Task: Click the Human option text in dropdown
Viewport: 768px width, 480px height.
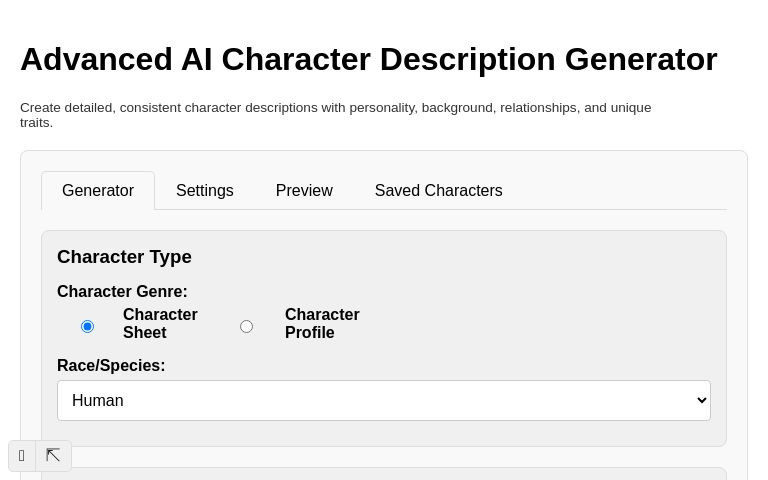Action: coord(98,400)
